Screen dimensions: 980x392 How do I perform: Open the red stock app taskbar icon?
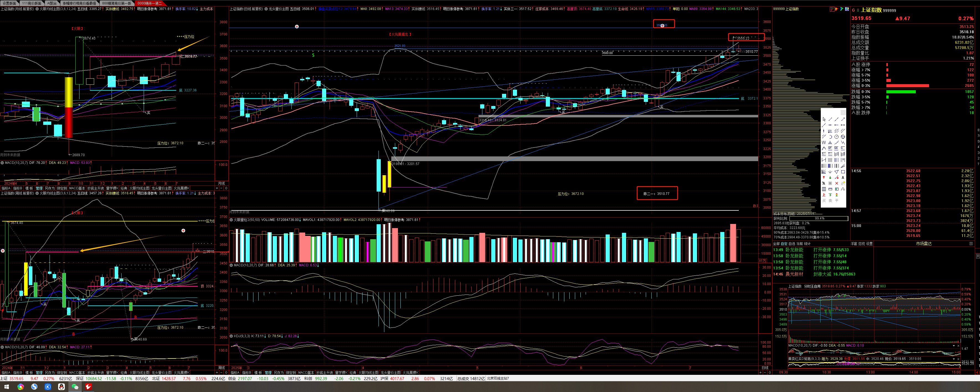tap(88, 387)
